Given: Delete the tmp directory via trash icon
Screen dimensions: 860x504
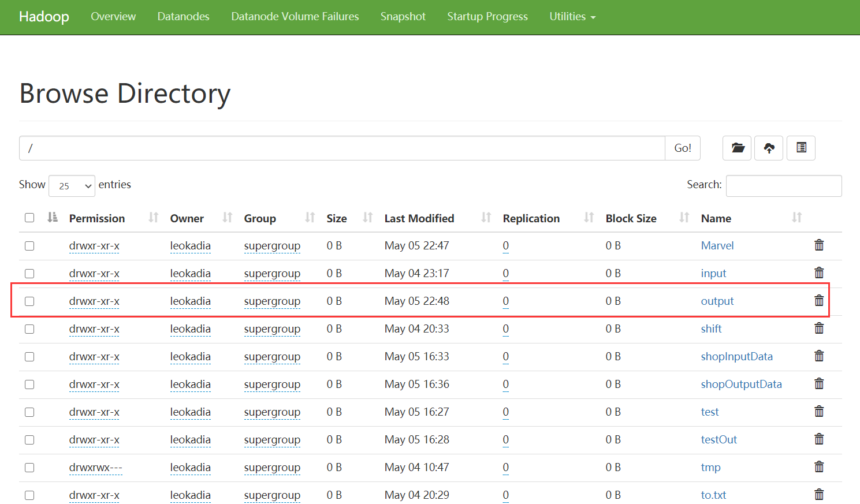Looking at the screenshot, I should (x=819, y=466).
